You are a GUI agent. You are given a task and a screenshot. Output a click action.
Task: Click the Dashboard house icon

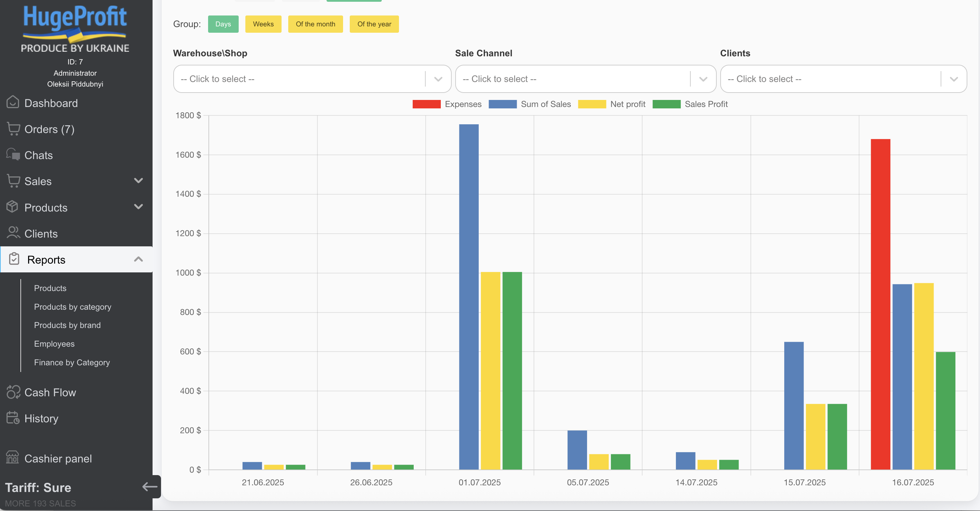(13, 102)
